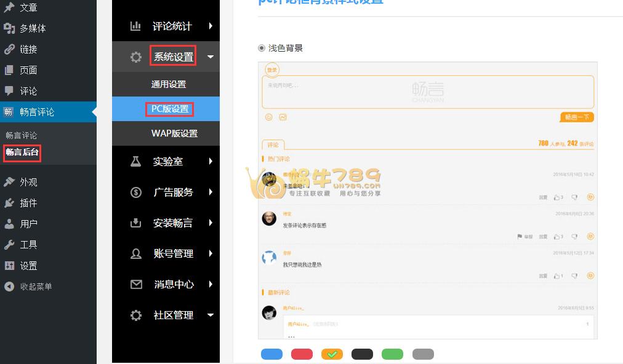Click the flask icon beside 实验室
The image size is (623, 364).
click(135, 162)
